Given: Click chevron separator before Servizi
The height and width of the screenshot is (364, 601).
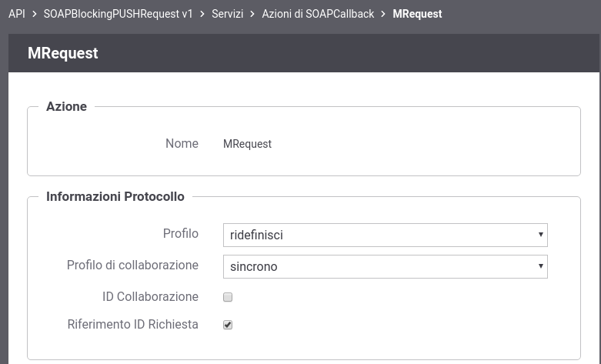Looking at the screenshot, I should pos(202,14).
